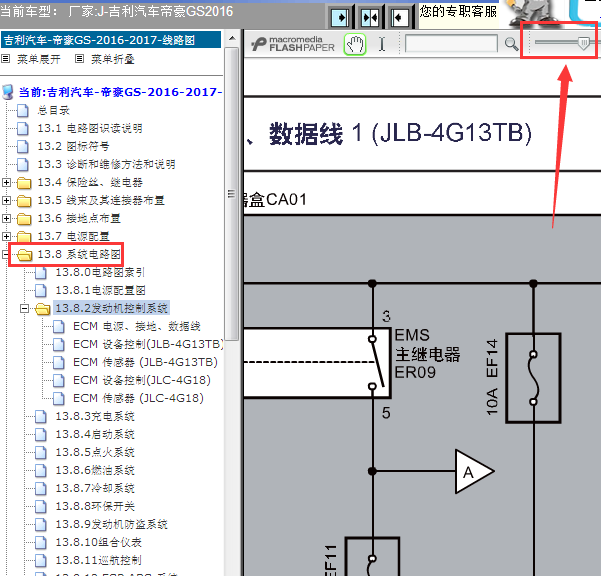Expand the 13.6 接地点布置 folder
Screen dimensions: 601x576
[x=6, y=218]
